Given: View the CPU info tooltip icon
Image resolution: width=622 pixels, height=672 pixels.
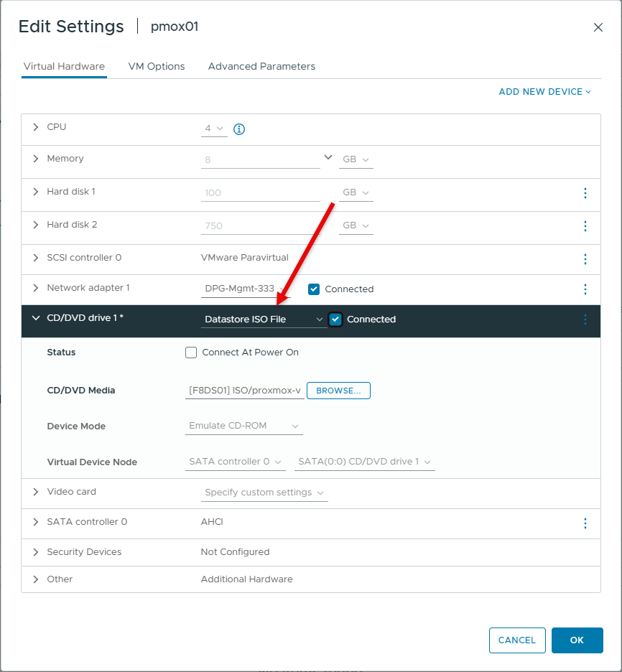Looking at the screenshot, I should (x=238, y=129).
